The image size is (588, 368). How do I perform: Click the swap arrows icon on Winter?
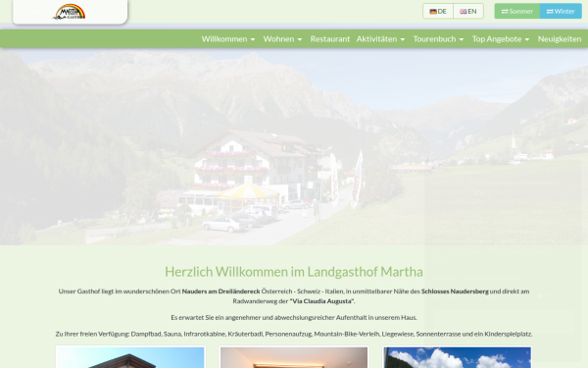(550, 11)
